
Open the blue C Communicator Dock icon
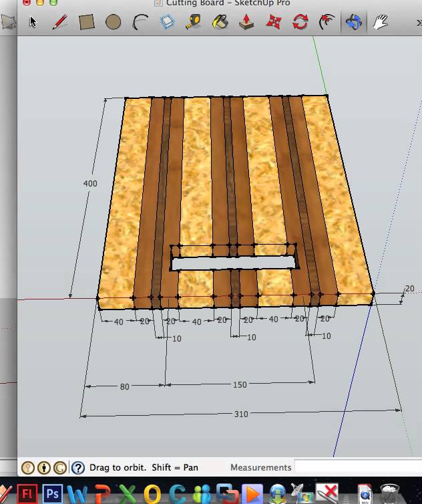pos(177,493)
